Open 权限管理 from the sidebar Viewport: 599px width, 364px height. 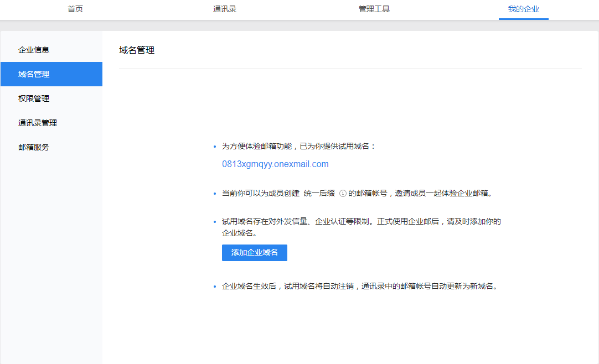34,98
